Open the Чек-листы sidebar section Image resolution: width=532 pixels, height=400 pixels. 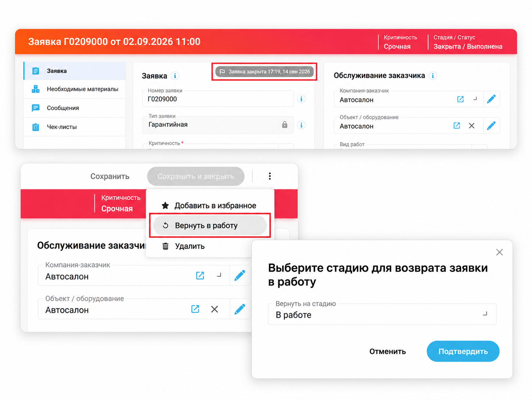[75, 127]
